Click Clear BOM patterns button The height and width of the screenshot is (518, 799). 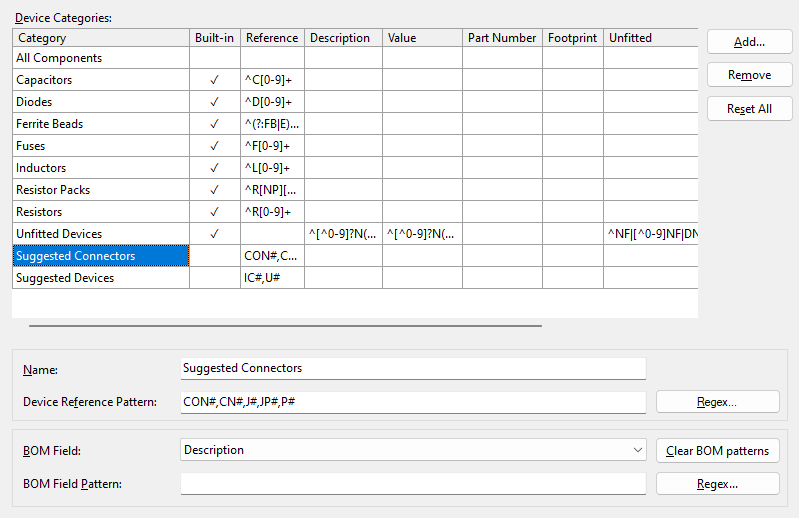tap(717, 451)
